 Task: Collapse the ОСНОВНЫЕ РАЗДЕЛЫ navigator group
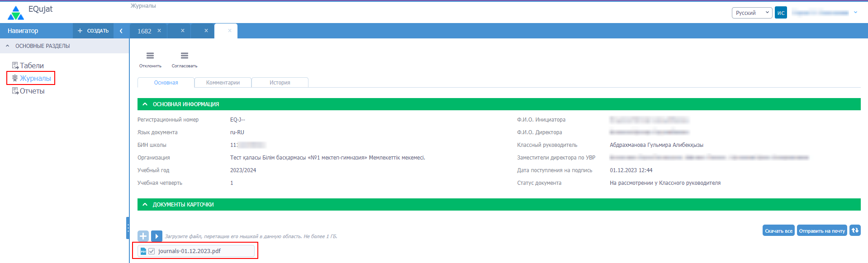[x=8, y=46]
